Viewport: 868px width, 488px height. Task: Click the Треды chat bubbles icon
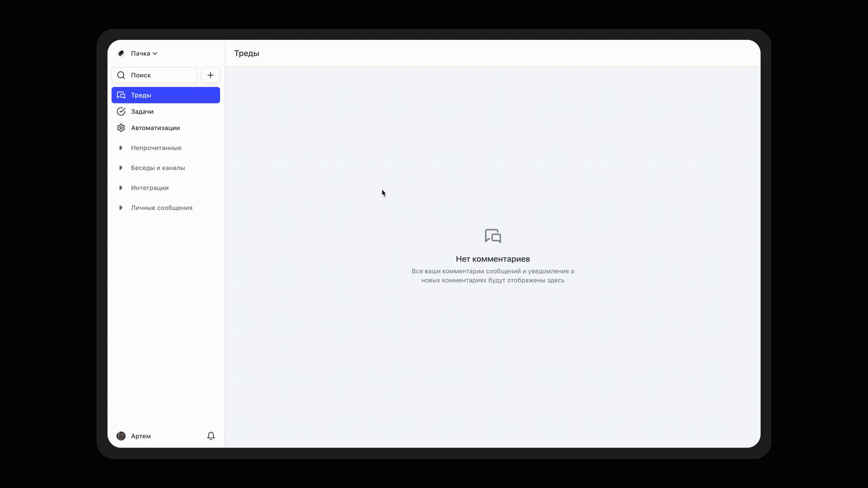click(121, 95)
